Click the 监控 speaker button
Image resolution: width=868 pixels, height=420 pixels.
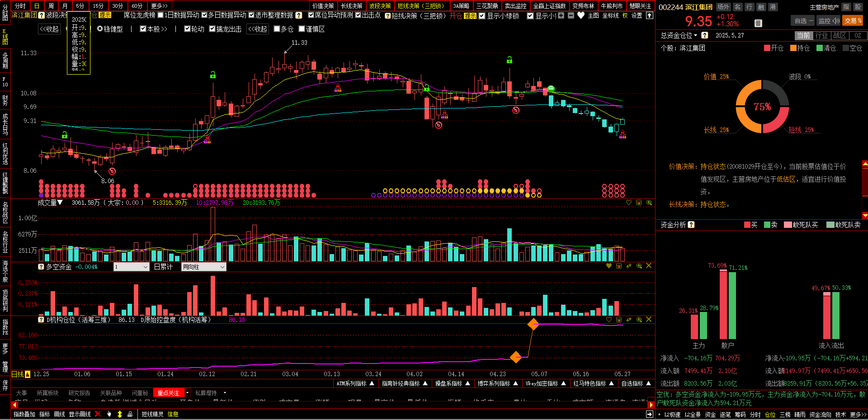pyautogui.click(x=829, y=21)
